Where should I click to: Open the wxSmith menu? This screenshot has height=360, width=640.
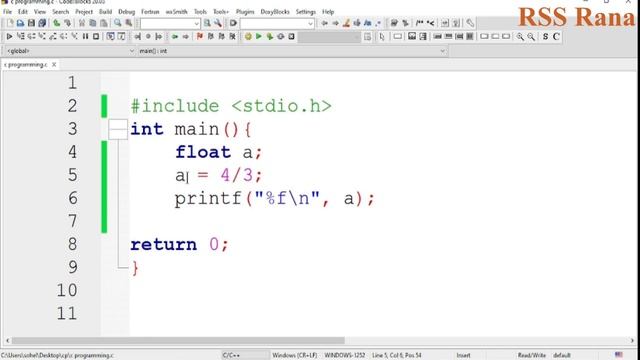(x=176, y=12)
